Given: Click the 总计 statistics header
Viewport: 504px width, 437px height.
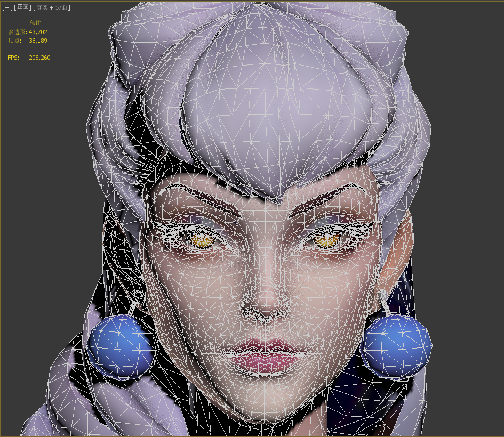Looking at the screenshot, I should pos(35,22).
